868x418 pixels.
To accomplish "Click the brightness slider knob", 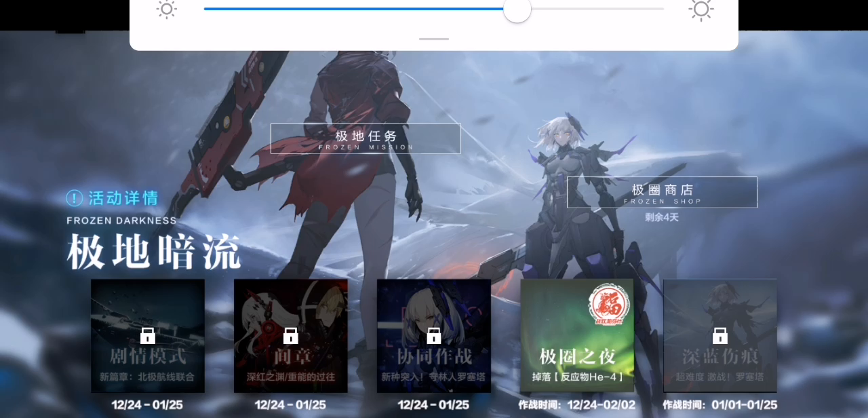I will (x=517, y=9).
